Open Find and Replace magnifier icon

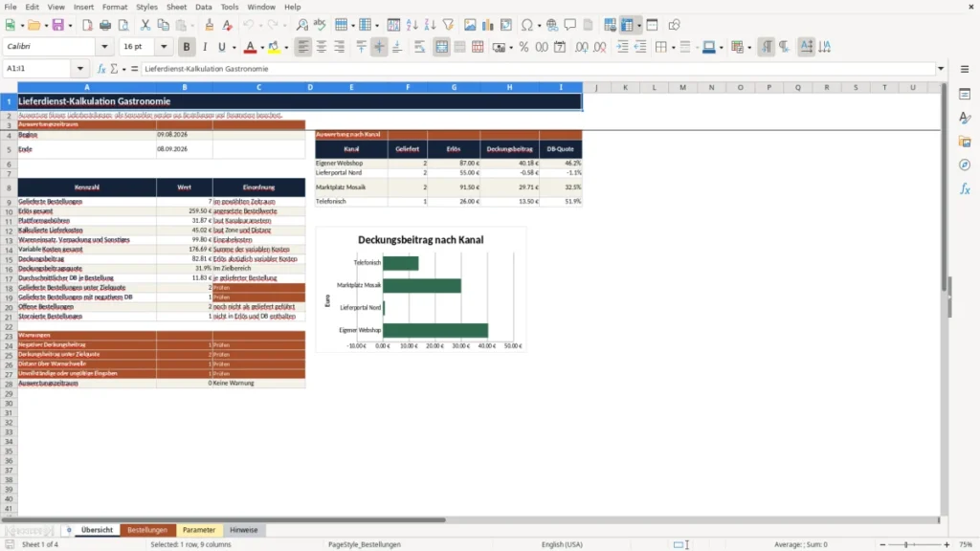pyautogui.click(x=301, y=25)
